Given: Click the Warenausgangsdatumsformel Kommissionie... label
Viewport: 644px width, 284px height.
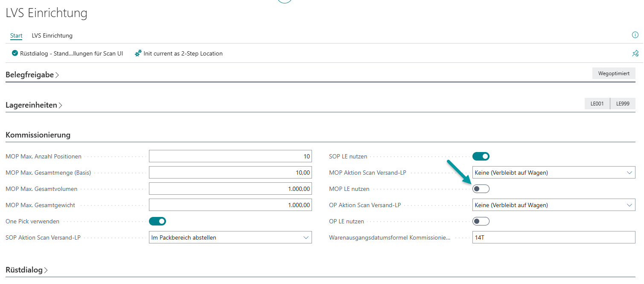Looking at the screenshot, I should [x=390, y=237].
